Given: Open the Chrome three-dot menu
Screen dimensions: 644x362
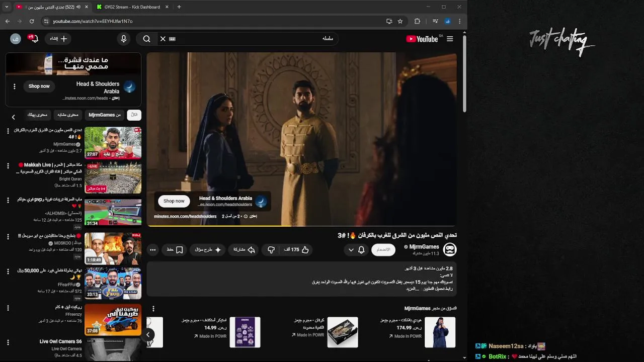Looking at the screenshot, I should 459,21.
